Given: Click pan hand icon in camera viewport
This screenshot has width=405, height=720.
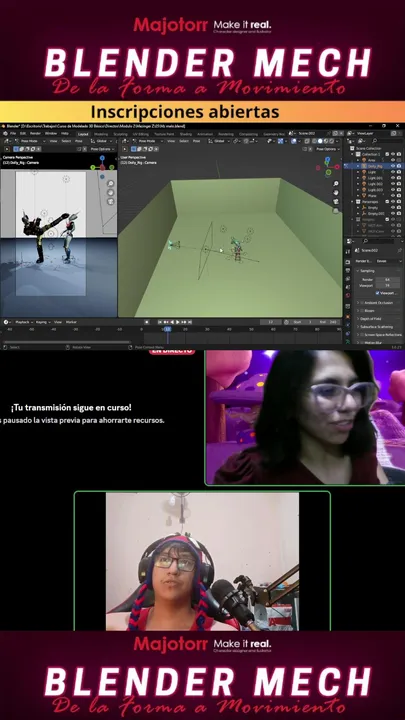Looking at the screenshot, I should (111, 192).
